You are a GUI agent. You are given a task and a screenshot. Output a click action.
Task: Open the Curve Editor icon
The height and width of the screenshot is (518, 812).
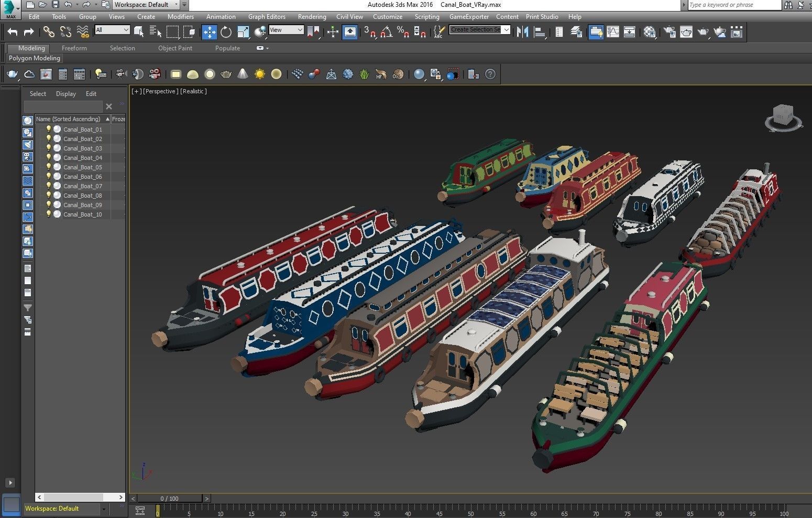pos(613,32)
